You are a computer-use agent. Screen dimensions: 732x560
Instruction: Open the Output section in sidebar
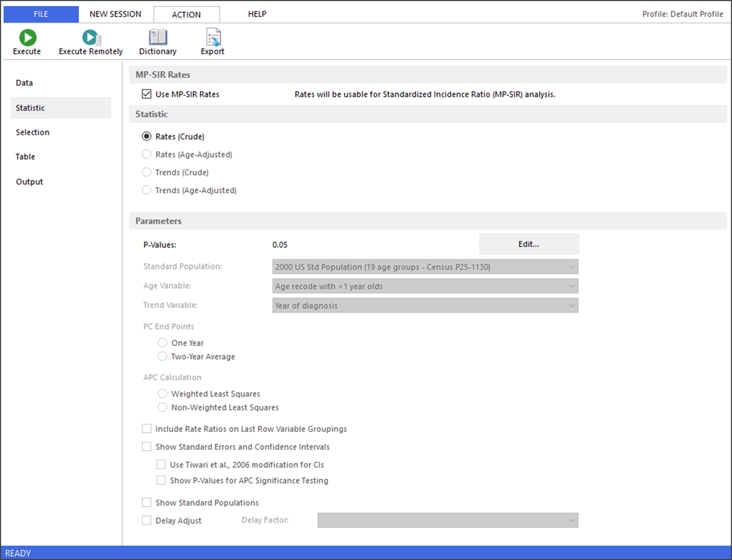coord(29,182)
